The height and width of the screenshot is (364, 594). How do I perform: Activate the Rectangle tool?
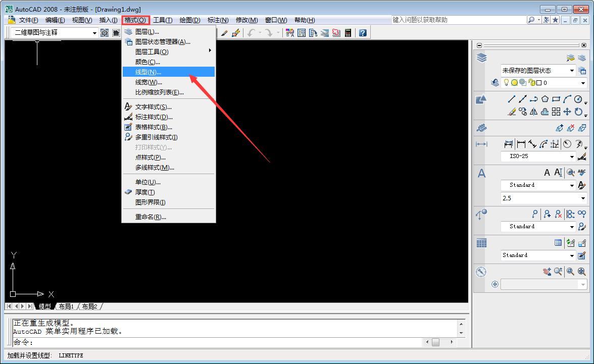pyautogui.click(x=556, y=98)
